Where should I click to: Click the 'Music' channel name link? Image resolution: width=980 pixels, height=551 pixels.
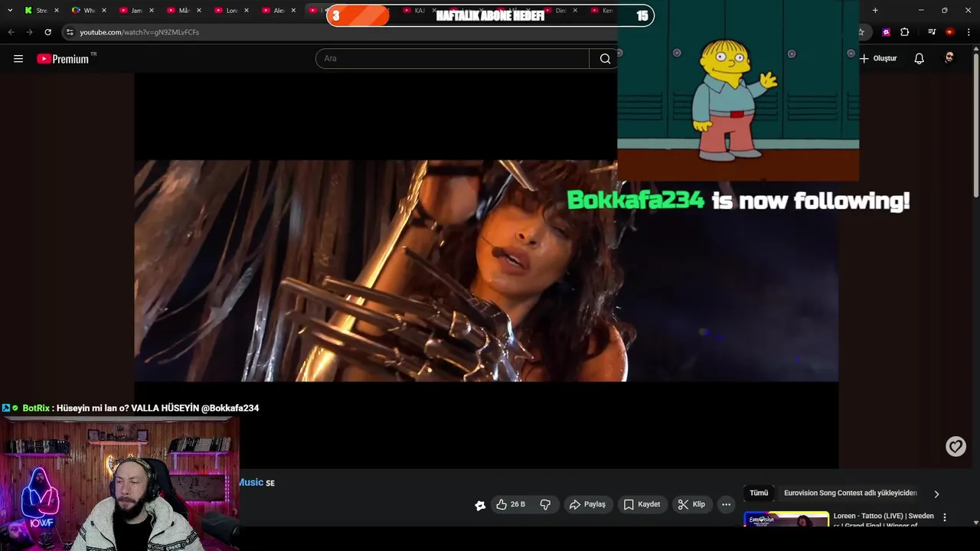pos(250,482)
